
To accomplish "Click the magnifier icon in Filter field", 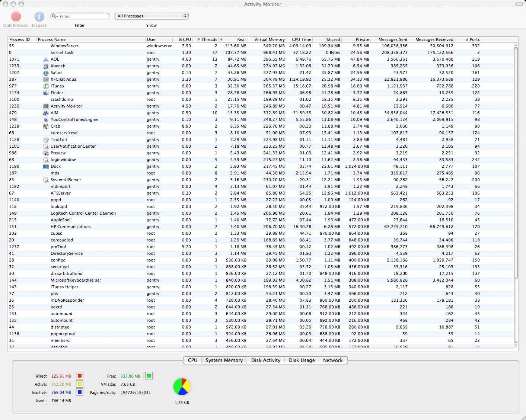I will point(55,16).
